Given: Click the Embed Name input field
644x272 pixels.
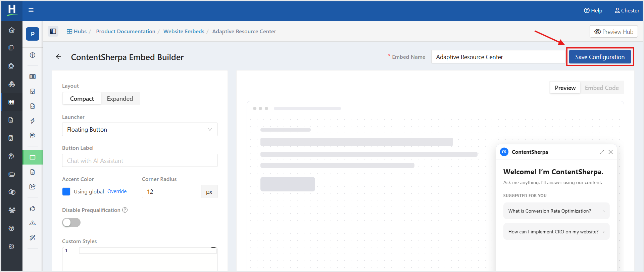Looking at the screenshot, I should click(498, 57).
